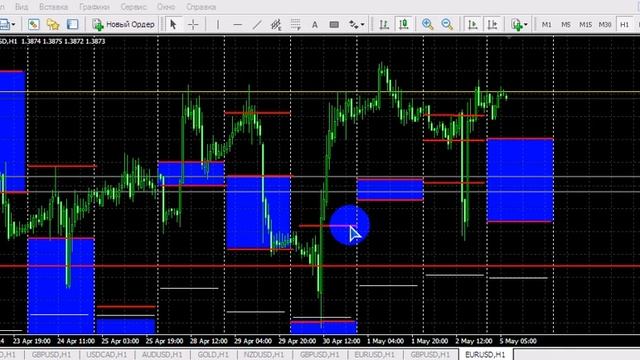Screen dimensions: 640x360
Task: Click the OHLC values 1.3874 1.3875 1.3872 1.3873
Action: (63, 41)
